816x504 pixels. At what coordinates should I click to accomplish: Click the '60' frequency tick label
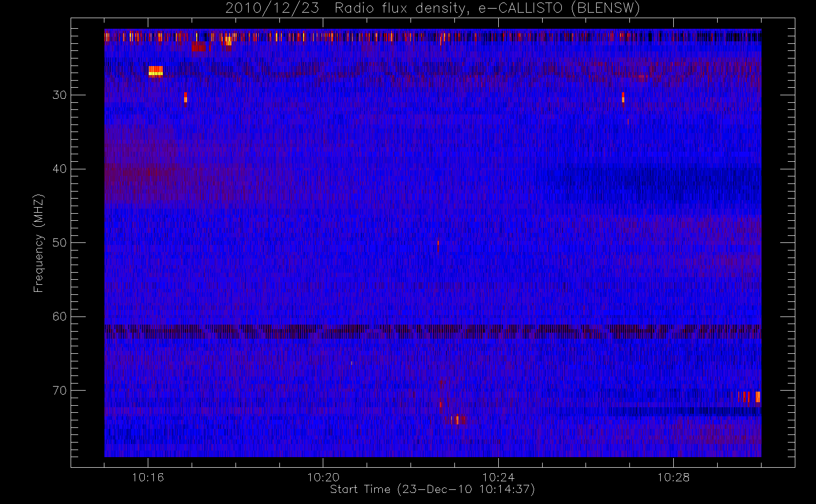coord(60,317)
